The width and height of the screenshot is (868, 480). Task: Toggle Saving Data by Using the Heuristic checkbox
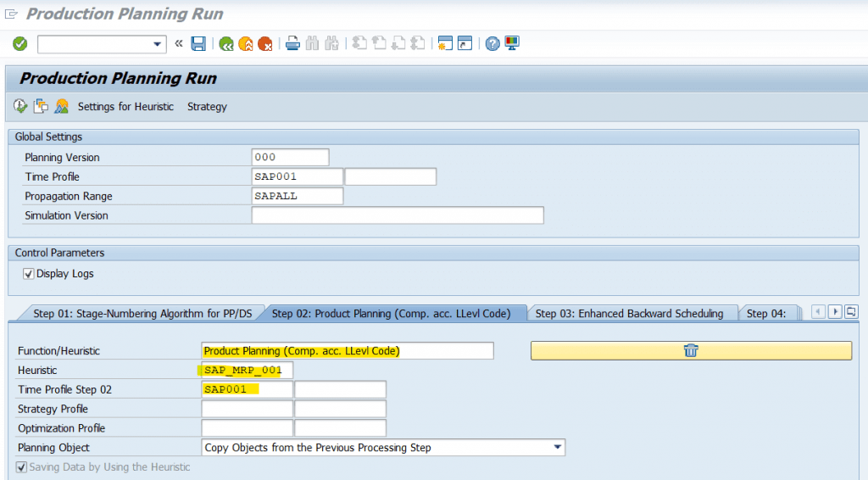click(21, 467)
